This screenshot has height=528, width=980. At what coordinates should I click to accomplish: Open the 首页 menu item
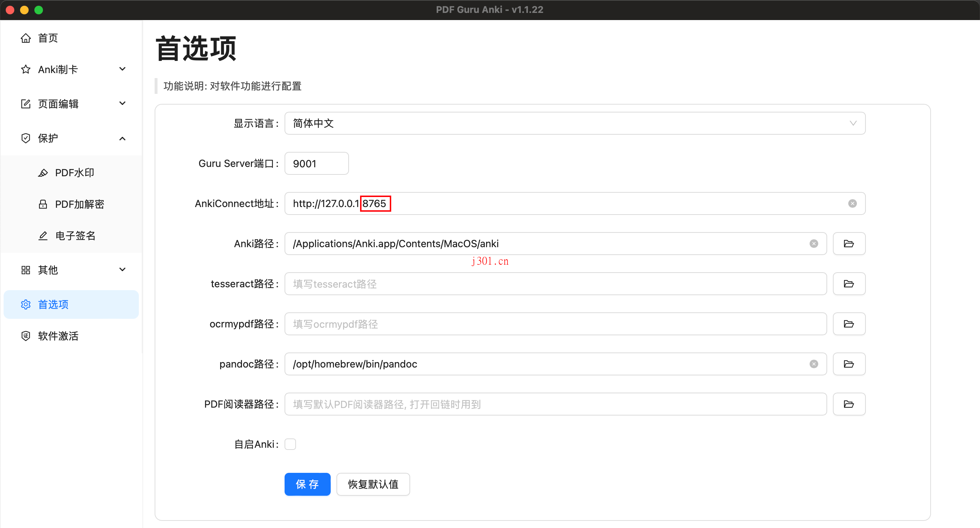click(x=71, y=38)
